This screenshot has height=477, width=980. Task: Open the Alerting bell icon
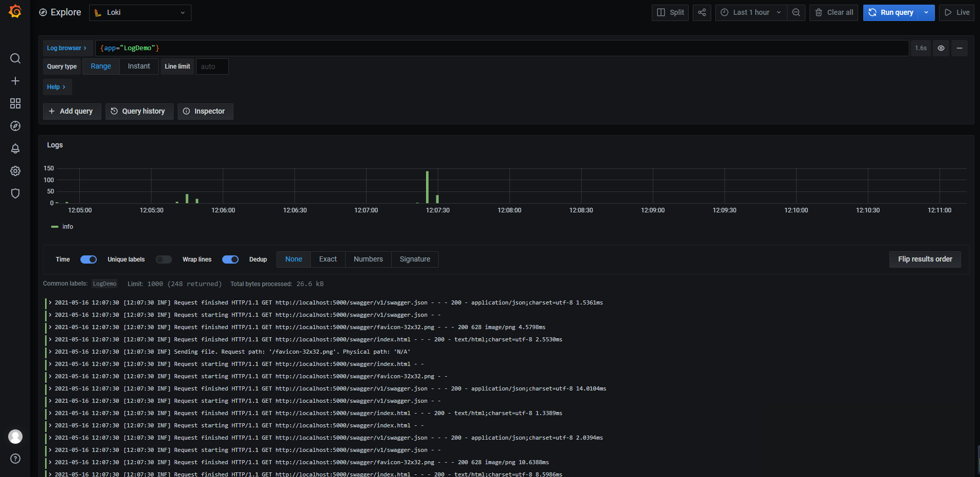pyautogui.click(x=15, y=148)
